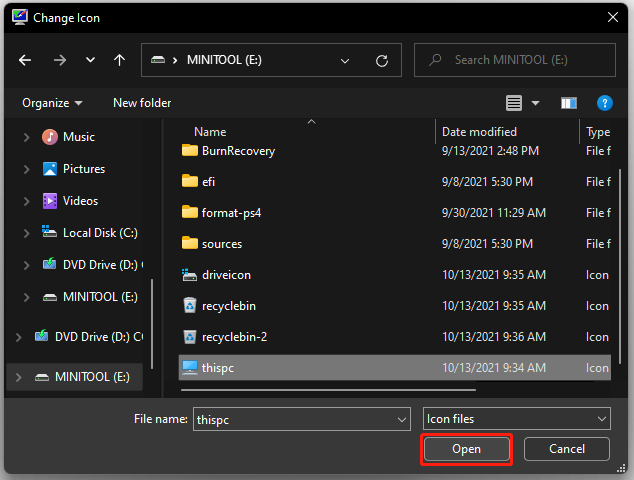Click the driveicon file thumbnail
Image resolution: width=634 pixels, height=480 pixels.
(x=189, y=275)
